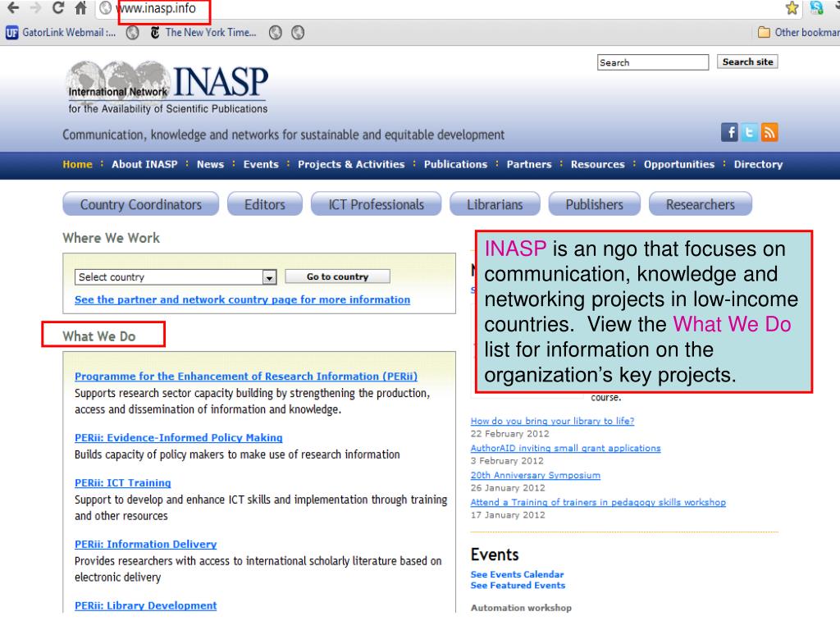Select the Librarians audience button

pyautogui.click(x=495, y=204)
